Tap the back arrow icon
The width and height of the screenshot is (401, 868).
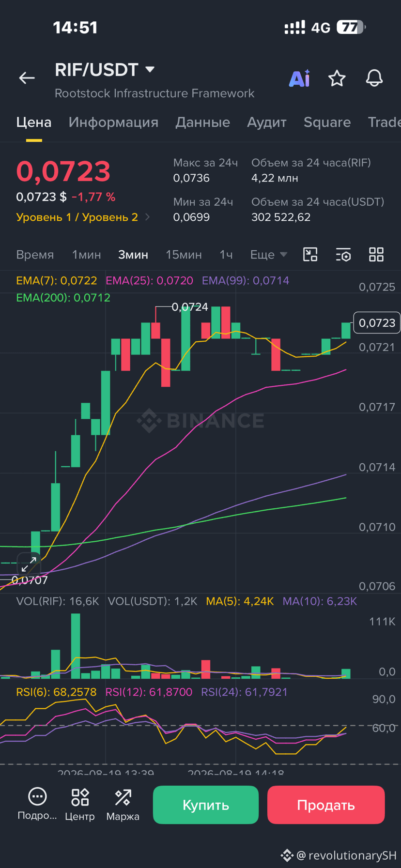coord(27,77)
